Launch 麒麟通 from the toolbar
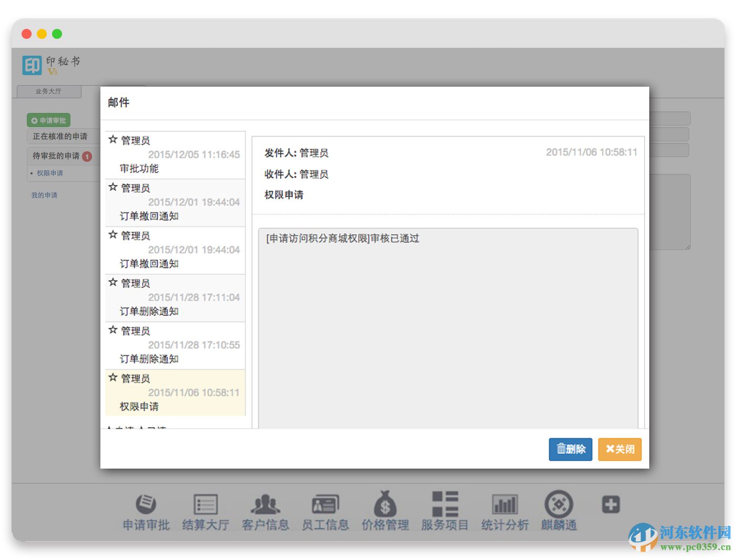 [559, 510]
